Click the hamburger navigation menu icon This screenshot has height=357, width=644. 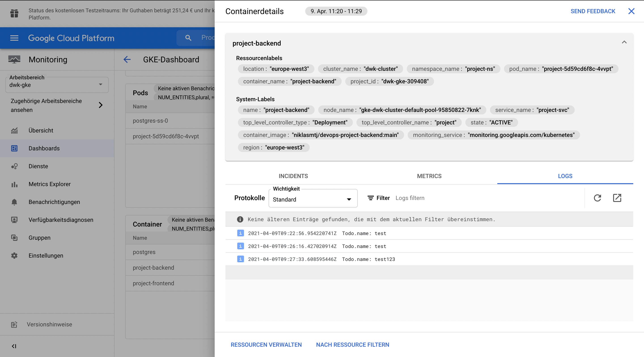pyautogui.click(x=14, y=38)
